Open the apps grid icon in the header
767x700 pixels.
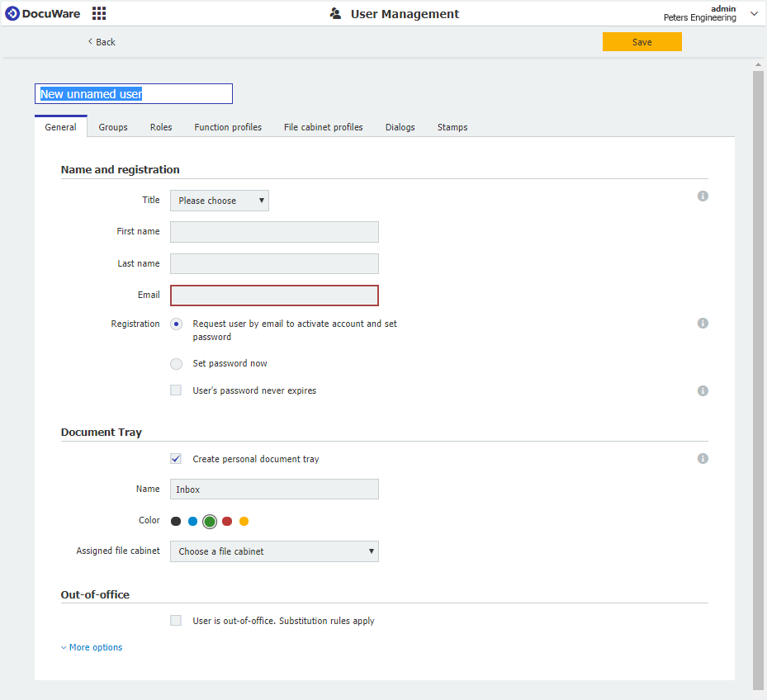click(98, 13)
